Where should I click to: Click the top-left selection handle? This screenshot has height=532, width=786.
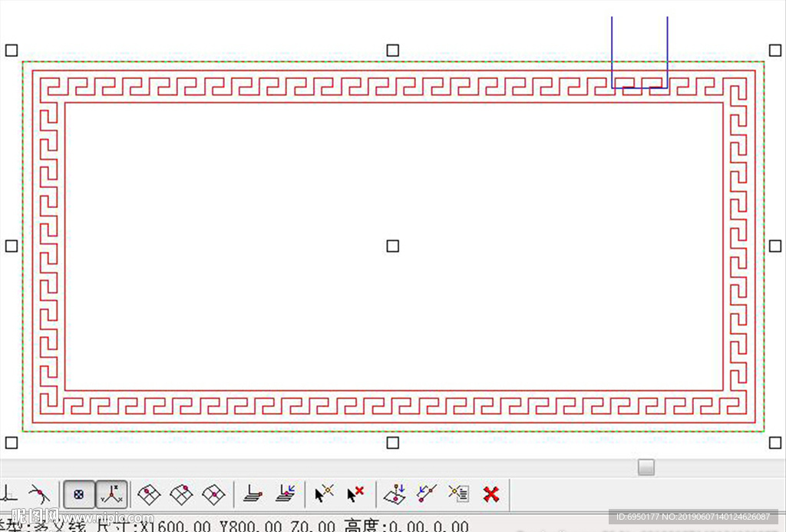[x=12, y=50]
